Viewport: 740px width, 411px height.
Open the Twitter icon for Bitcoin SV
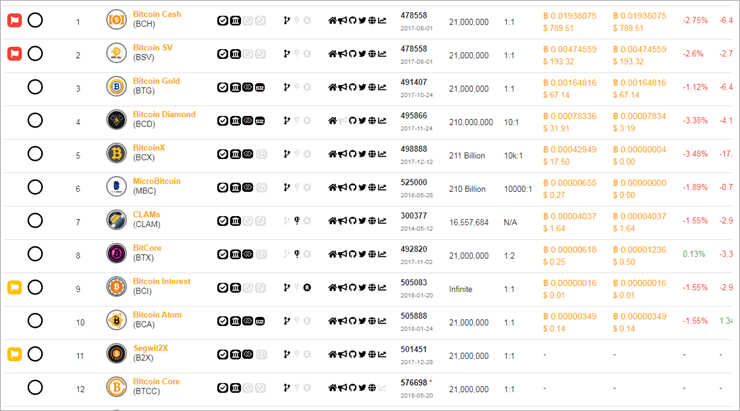(x=362, y=54)
